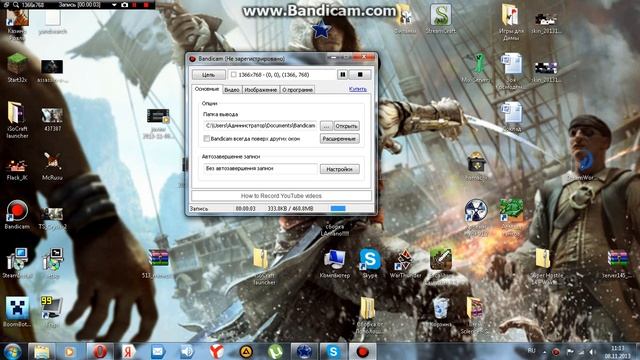Open the iSoCraft launcher desktop icon
The height and width of the screenshot is (360, 640).
pos(17,119)
